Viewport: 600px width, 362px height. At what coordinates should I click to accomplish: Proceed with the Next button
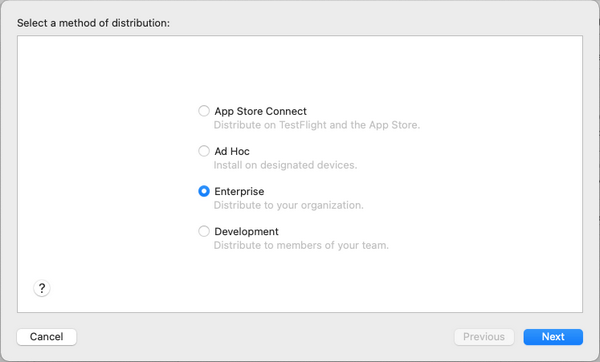coord(553,337)
